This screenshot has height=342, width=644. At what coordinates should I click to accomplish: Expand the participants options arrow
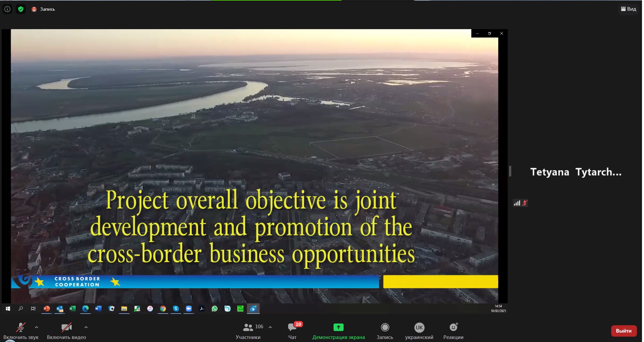(x=270, y=327)
